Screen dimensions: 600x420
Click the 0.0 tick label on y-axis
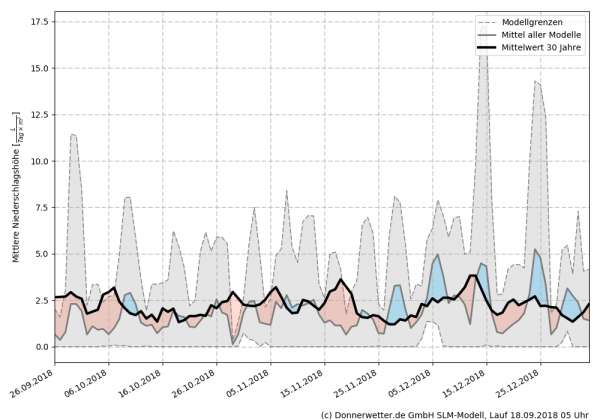point(43,347)
